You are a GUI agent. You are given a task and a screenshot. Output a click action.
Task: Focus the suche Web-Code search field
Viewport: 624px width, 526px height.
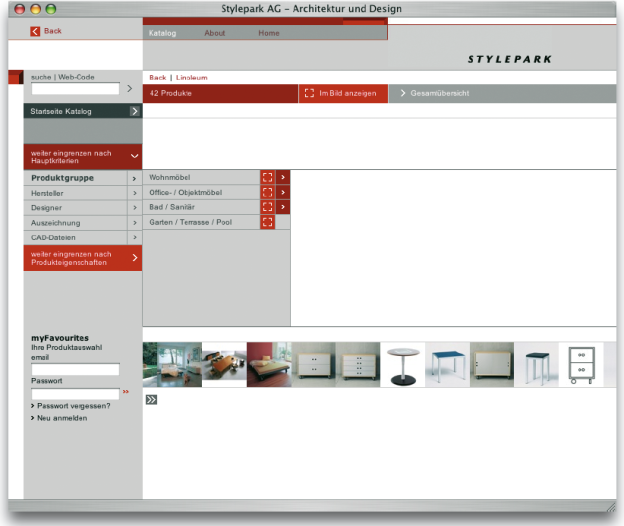pos(75,88)
